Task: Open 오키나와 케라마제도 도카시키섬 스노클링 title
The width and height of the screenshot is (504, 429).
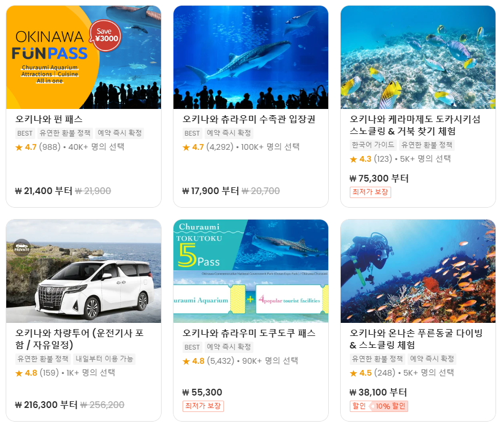Action: [414, 125]
